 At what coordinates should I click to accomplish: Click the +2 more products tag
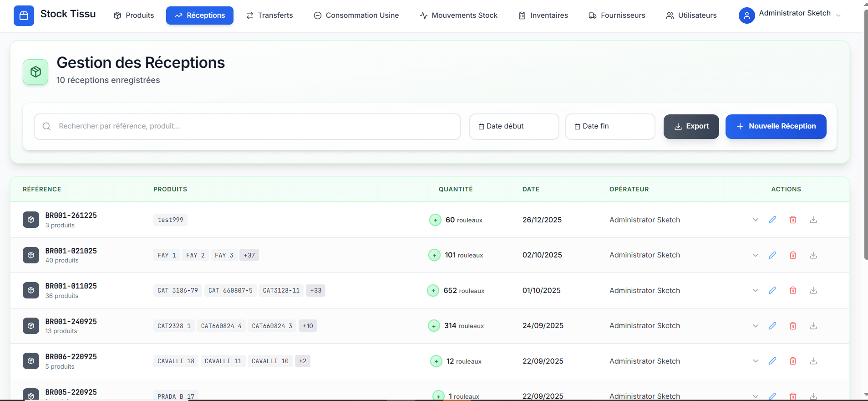(303, 361)
